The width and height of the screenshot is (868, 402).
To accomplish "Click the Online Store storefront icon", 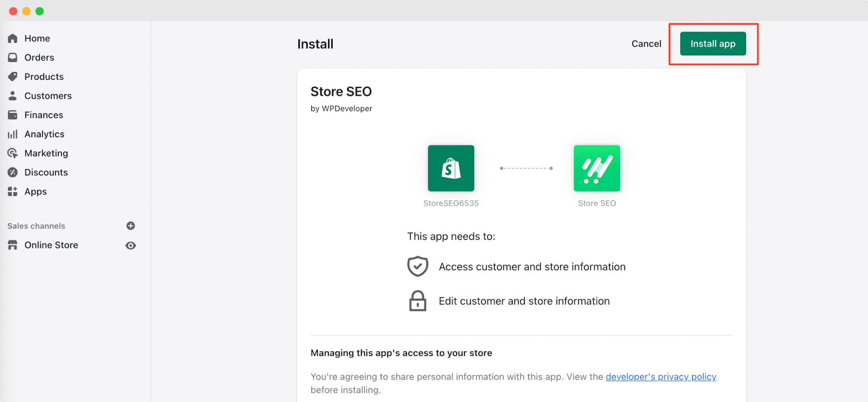I will click(x=12, y=245).
